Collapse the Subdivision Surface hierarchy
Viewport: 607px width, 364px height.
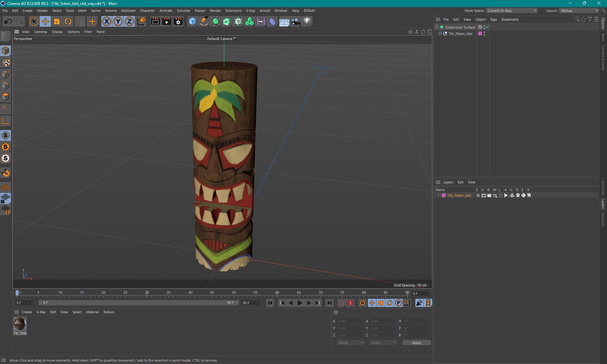437,27
